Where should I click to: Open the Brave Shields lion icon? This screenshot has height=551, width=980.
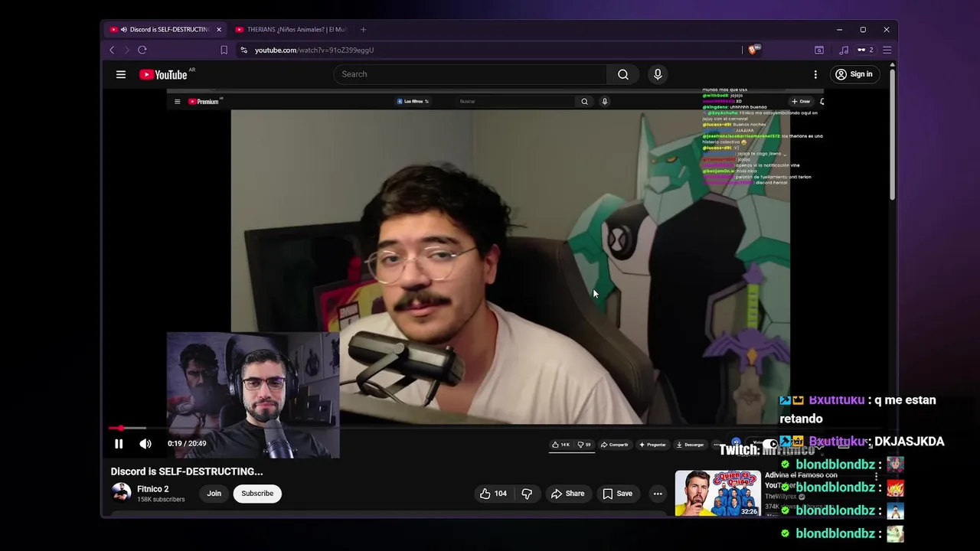pos(753,50)
